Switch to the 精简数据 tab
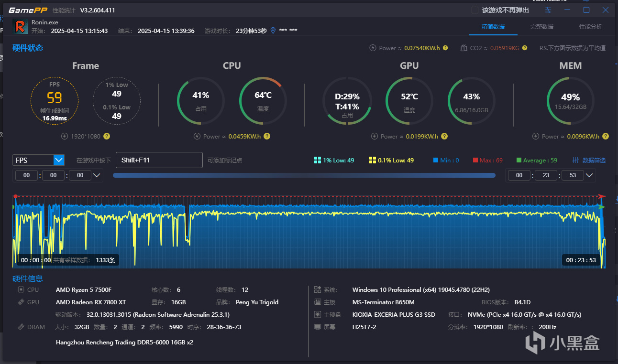This screenshot has height=364, width=618. 493,27
